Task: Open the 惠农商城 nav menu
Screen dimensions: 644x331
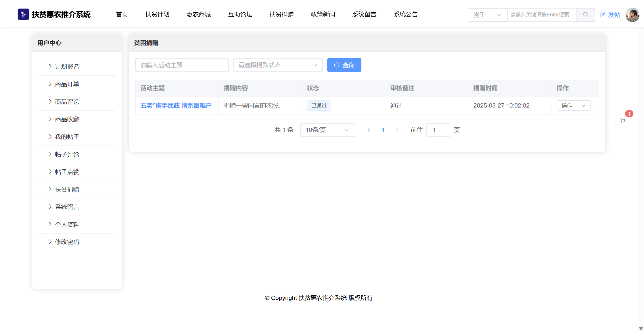Action: [199, 14]
